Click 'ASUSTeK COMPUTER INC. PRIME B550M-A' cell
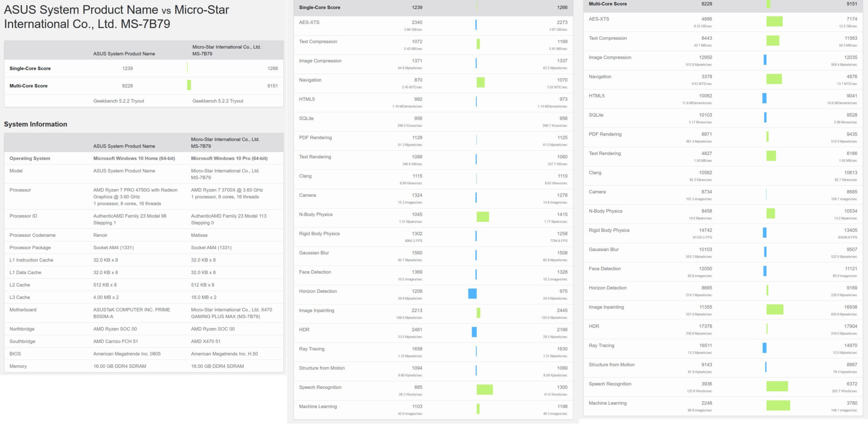The image size is (868, 425). 132,313
